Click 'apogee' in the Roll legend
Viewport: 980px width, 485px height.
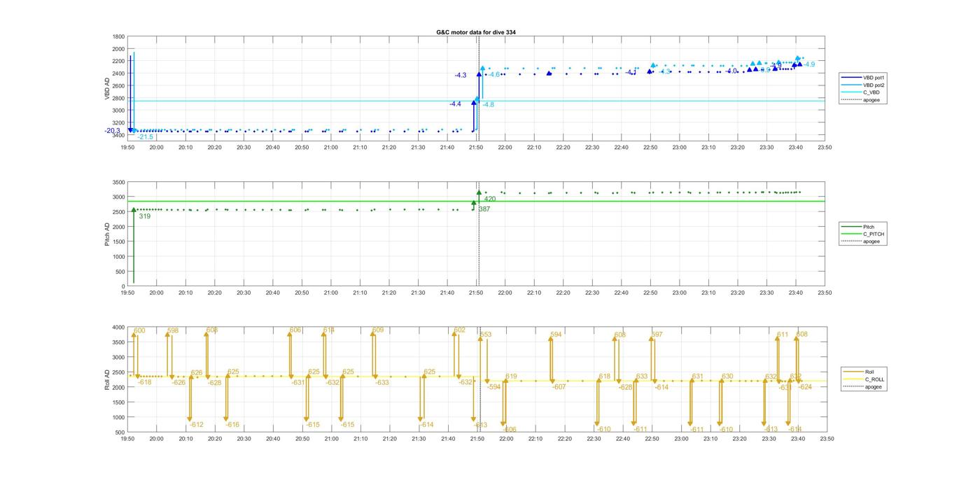[873, 387]
